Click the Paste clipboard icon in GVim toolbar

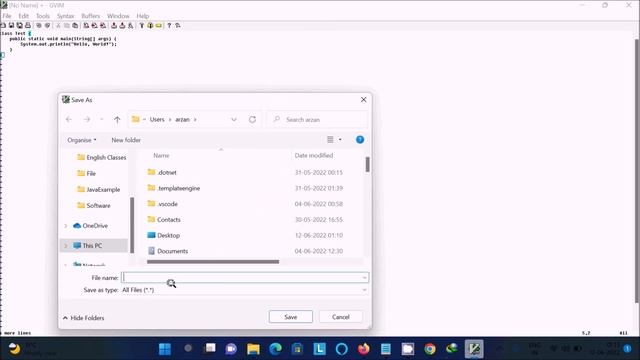tap(75, 25)
